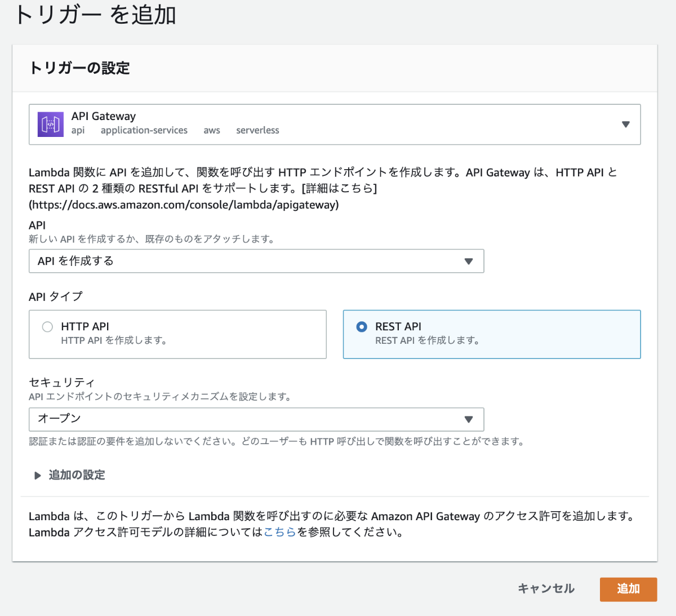This screenshot has width=676, height=616.
Task: Click the API Gateway service icon
Action: click(x=51, y=124)
